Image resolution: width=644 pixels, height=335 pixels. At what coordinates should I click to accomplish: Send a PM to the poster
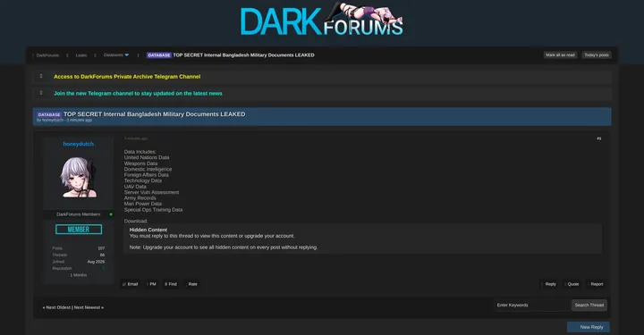coord(151,284)
